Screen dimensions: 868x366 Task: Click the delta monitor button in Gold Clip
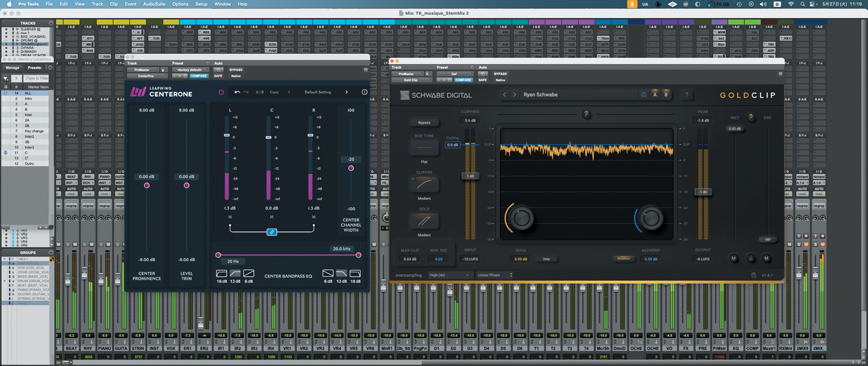pyautogui.click(x=750, y=258)
